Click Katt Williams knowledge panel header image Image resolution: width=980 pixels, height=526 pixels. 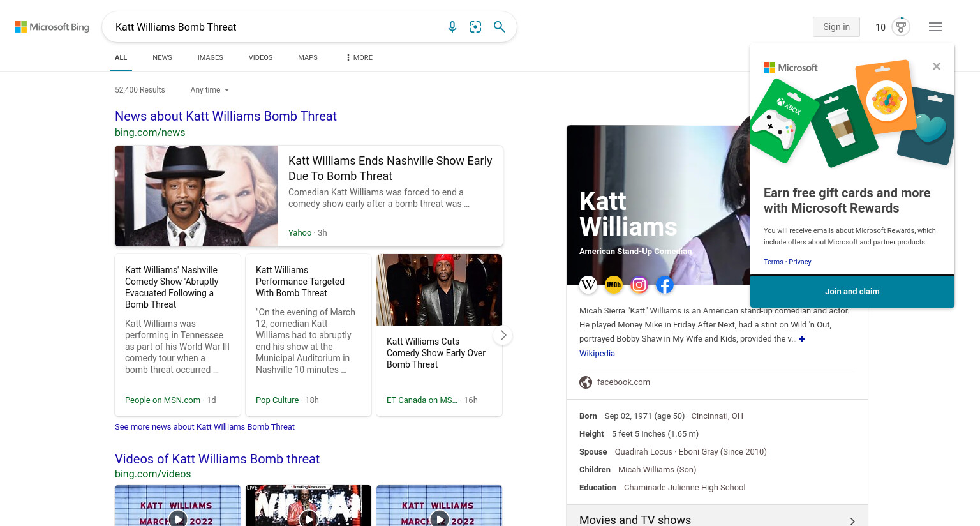(658, 205)
